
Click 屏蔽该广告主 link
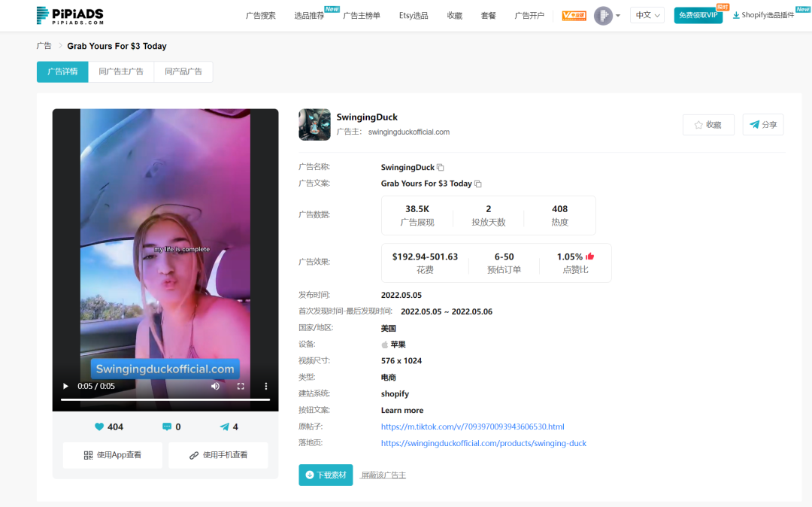tap(383, 475)
